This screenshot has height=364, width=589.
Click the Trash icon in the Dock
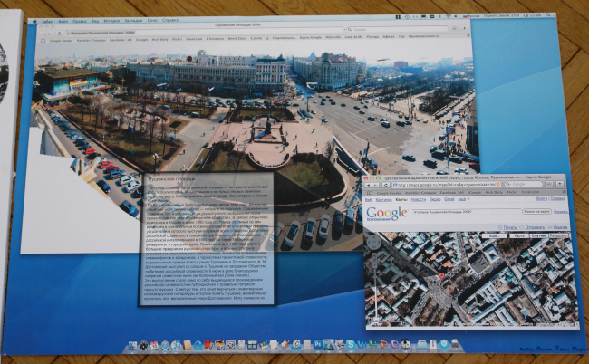point(455,345)
